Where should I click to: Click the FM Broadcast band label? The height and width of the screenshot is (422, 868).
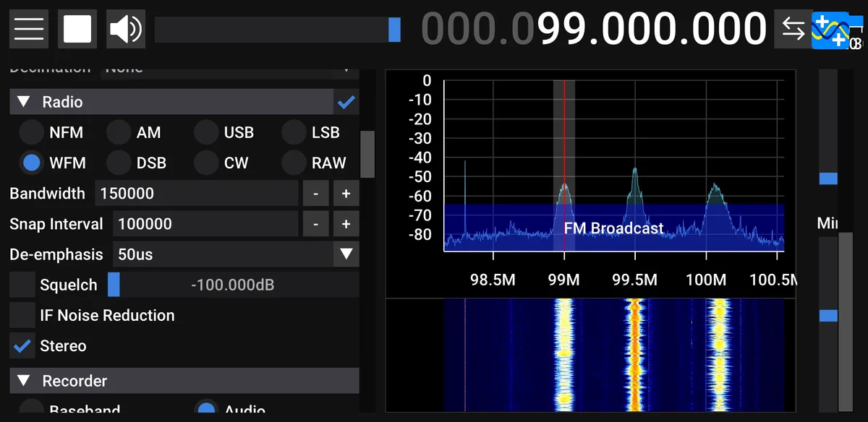613,228
